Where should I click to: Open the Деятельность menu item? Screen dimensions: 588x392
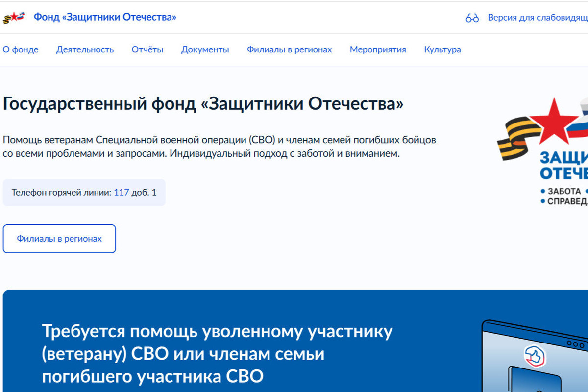click(x=85, y=49)
